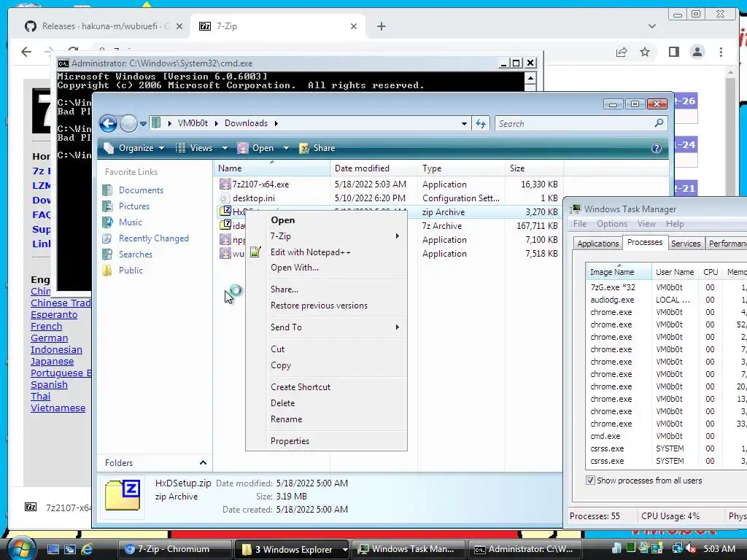Expand the Open button dropdown arrow
The height and width of the screenshot is (560, 747).
click(286, 148)
